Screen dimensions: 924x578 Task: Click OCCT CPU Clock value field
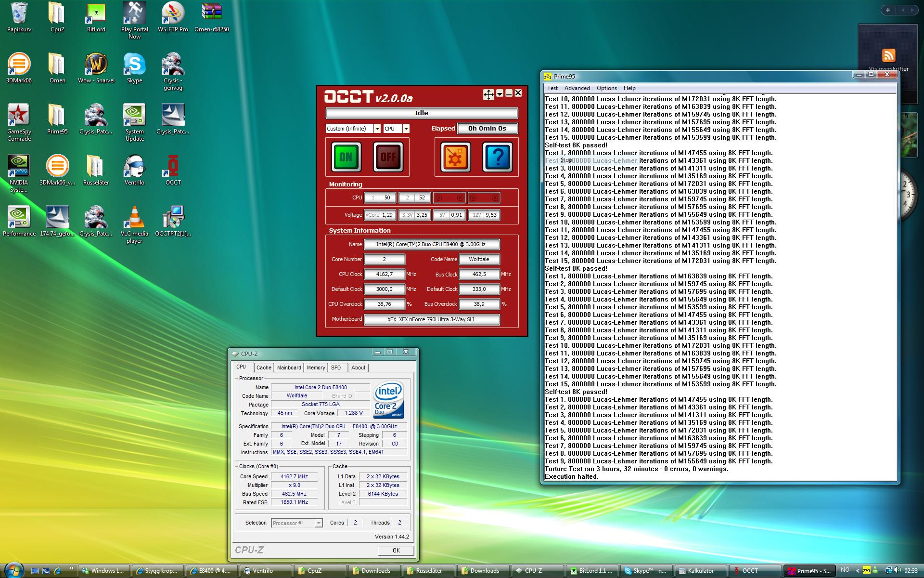(385, 274)
